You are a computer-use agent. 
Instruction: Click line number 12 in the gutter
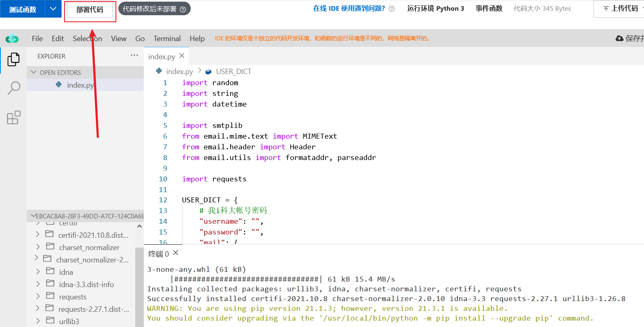163,200
